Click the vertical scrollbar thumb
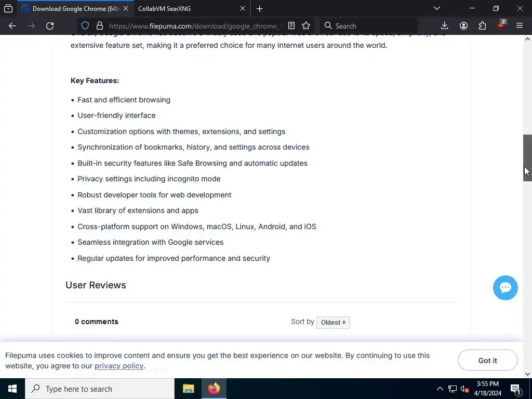Viewport: 532px width, 399px height. click(527, 158)
